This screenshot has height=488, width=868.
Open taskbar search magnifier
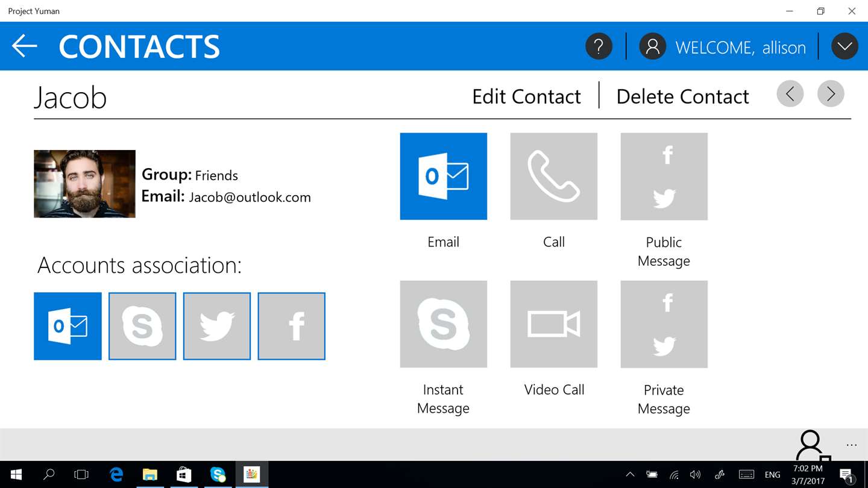pyautogui.click(x=49, y=475)
